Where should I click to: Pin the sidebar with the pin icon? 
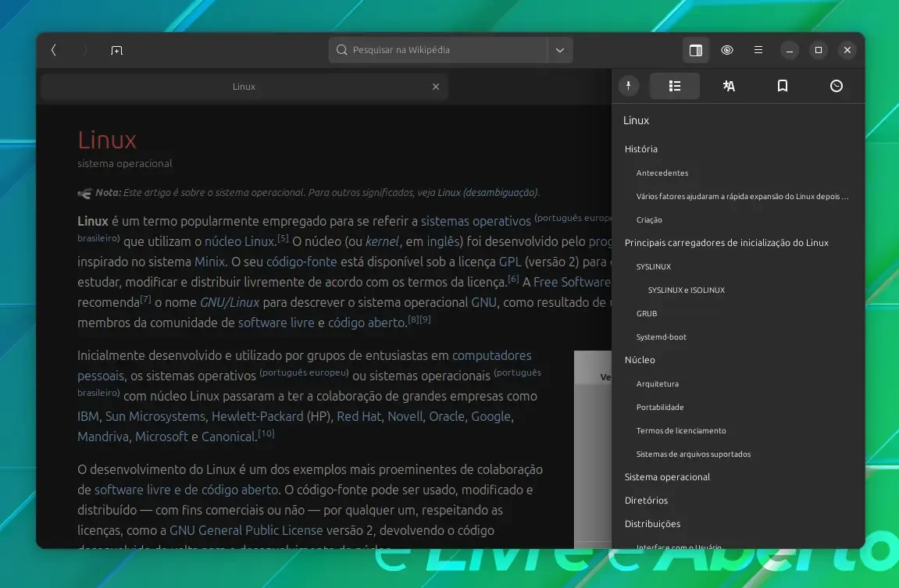629,86
